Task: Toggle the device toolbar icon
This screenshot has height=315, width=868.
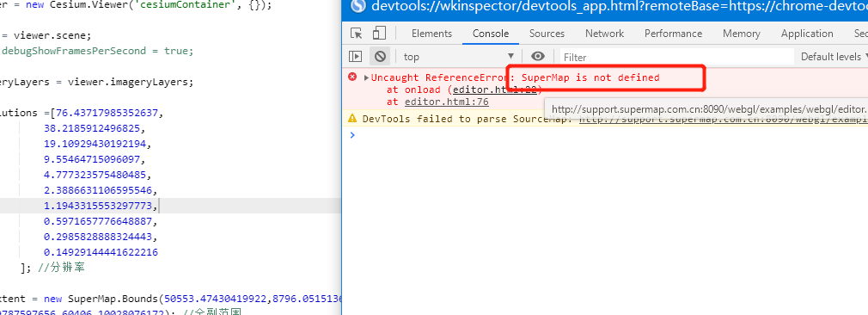Action: pos(379,34)
